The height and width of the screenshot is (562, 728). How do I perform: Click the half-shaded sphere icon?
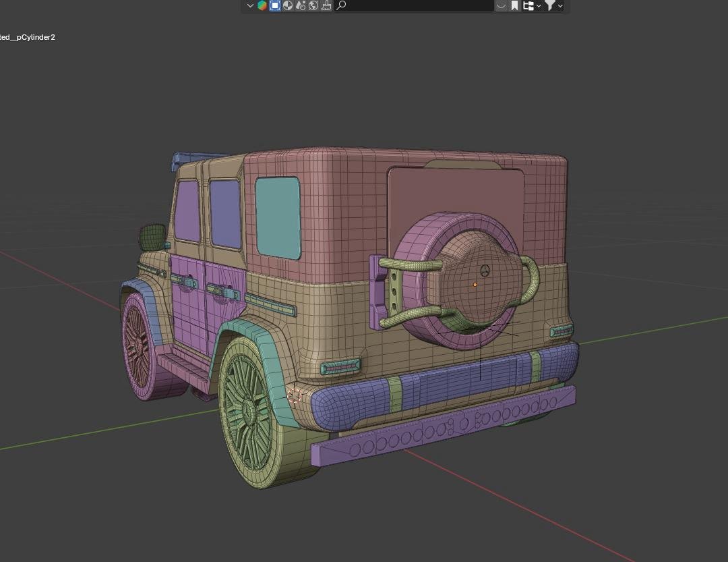point(288,5)
